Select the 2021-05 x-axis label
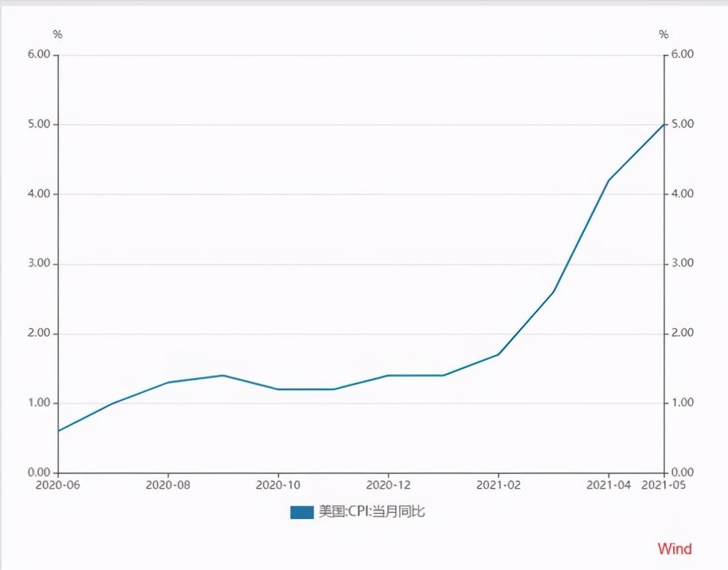This screenshot has height=570, width=728. tap(664, 485)
